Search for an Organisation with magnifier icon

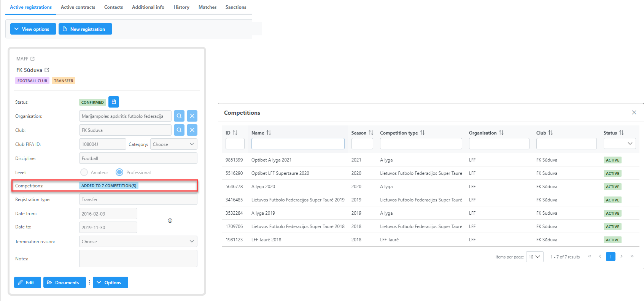[x=179, y=116]
